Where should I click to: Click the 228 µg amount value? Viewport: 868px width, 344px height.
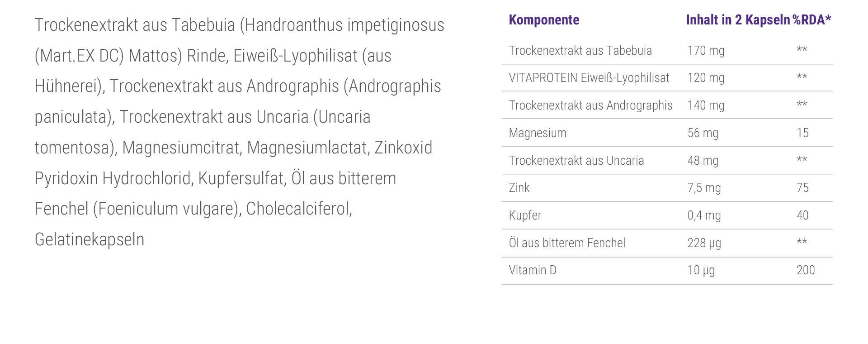pos(704,243)
